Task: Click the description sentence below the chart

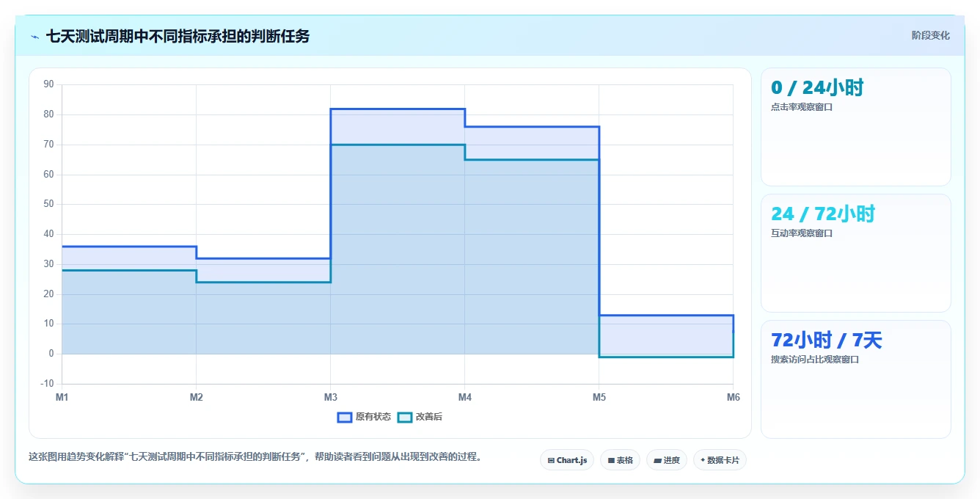Action: pos(256,456)
